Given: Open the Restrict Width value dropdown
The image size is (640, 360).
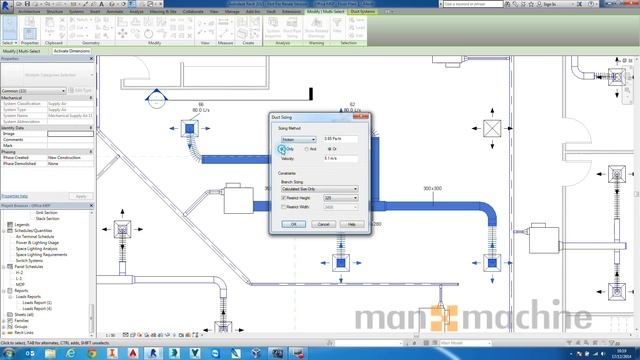Looking at the screenshot, I should coord(340,207).
